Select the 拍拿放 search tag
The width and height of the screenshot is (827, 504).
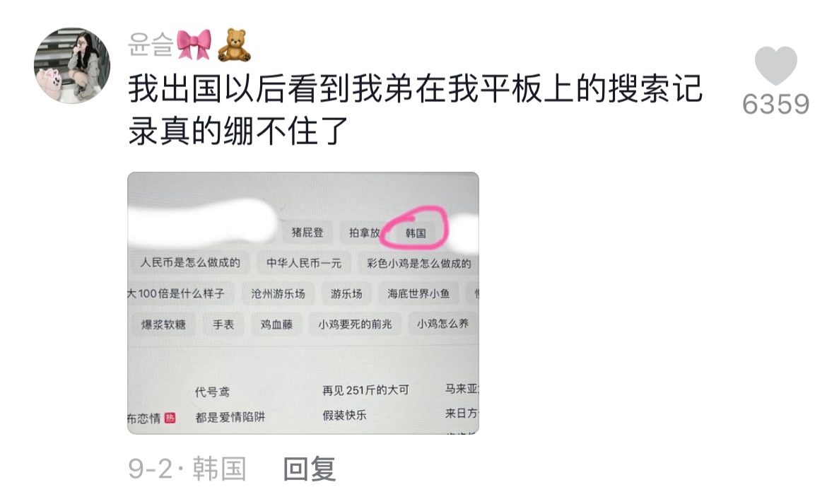tap(365, 233)
